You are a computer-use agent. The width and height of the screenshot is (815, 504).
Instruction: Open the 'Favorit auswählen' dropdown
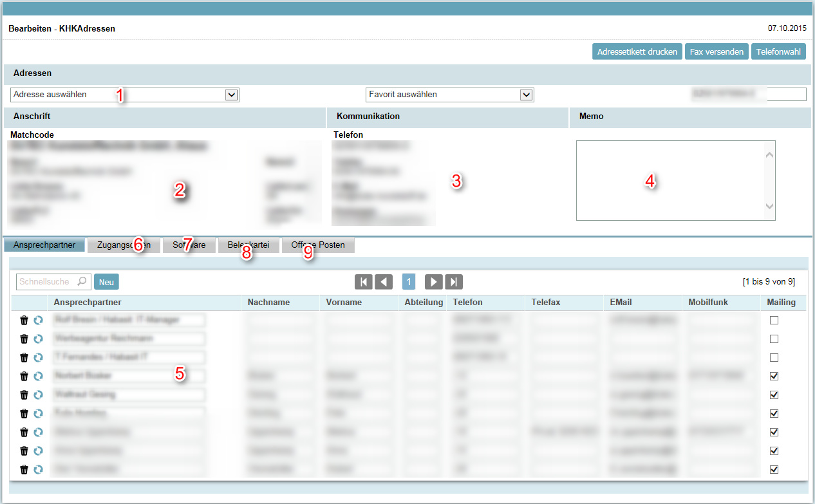450,95
